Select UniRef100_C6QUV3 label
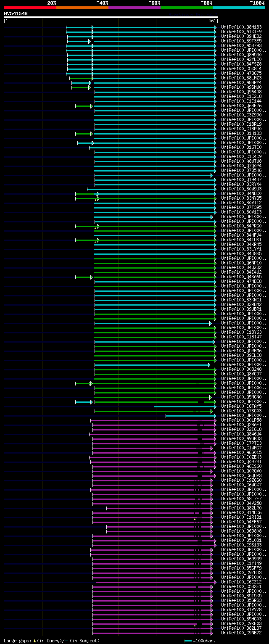 242,475
